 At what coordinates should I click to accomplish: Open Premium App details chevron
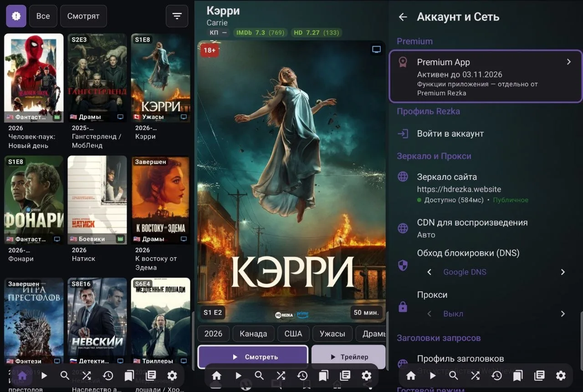[568, 62]
